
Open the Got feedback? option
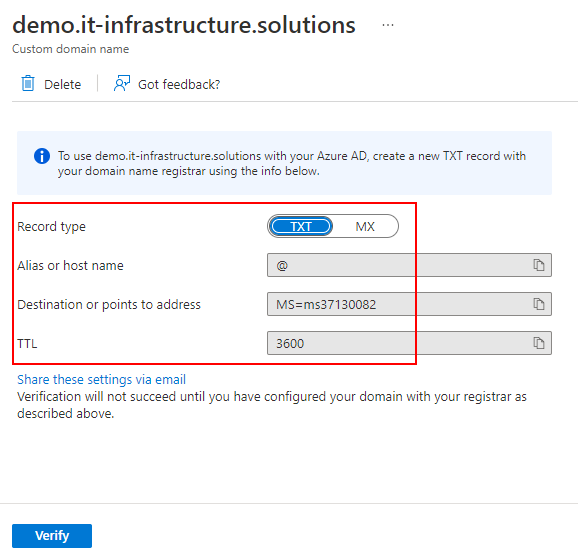[179, 84]
